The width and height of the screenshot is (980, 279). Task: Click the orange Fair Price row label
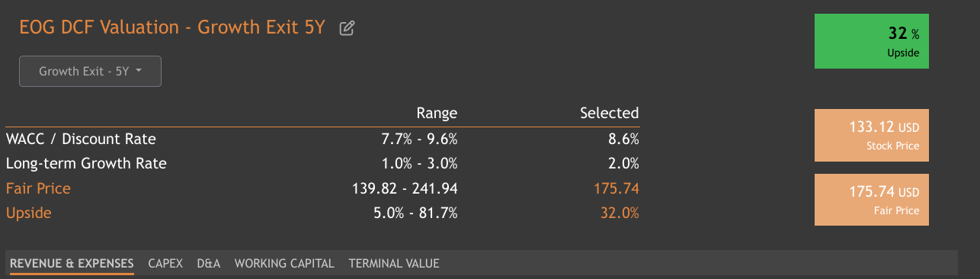(38, 188)
